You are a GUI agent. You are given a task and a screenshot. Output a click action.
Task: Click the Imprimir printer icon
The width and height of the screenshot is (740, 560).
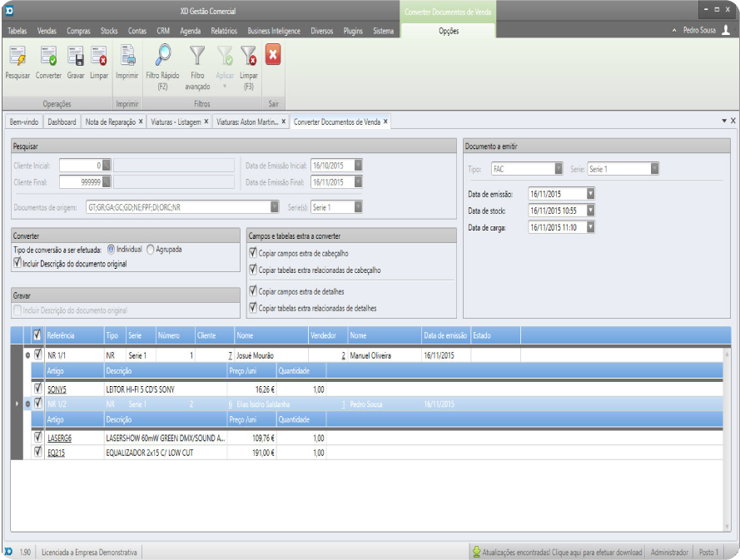(x=127, y=57)
